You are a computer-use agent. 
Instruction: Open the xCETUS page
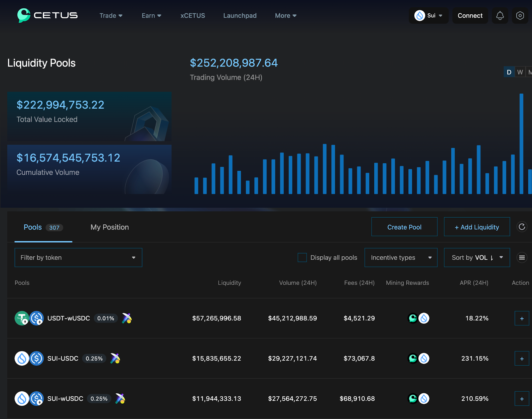(x=193, y=16)
